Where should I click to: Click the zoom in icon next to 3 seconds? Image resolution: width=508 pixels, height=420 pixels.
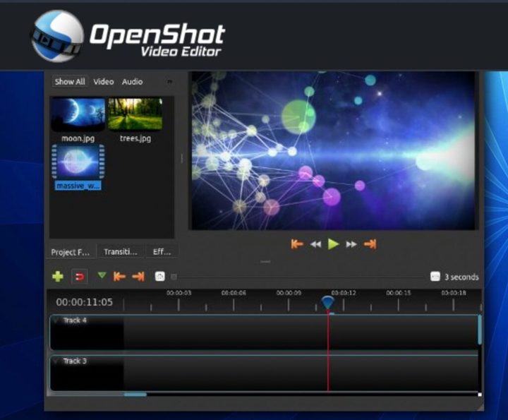tap(435, 277)
